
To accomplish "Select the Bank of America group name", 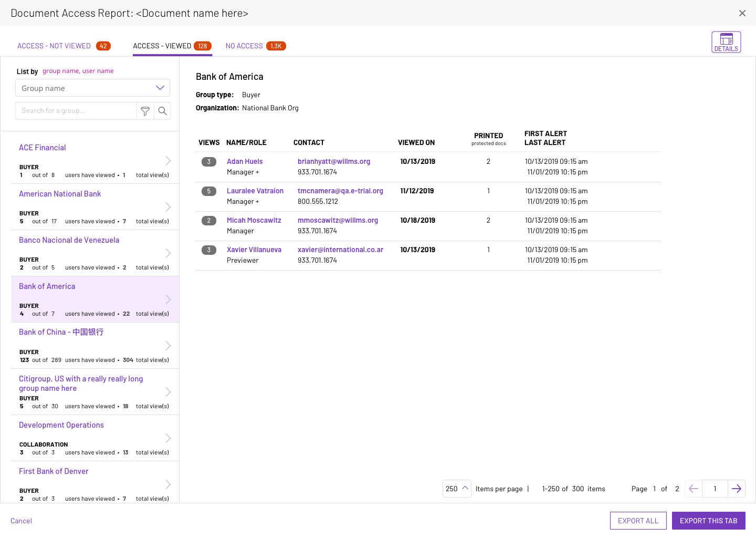I will coord(47,286).
